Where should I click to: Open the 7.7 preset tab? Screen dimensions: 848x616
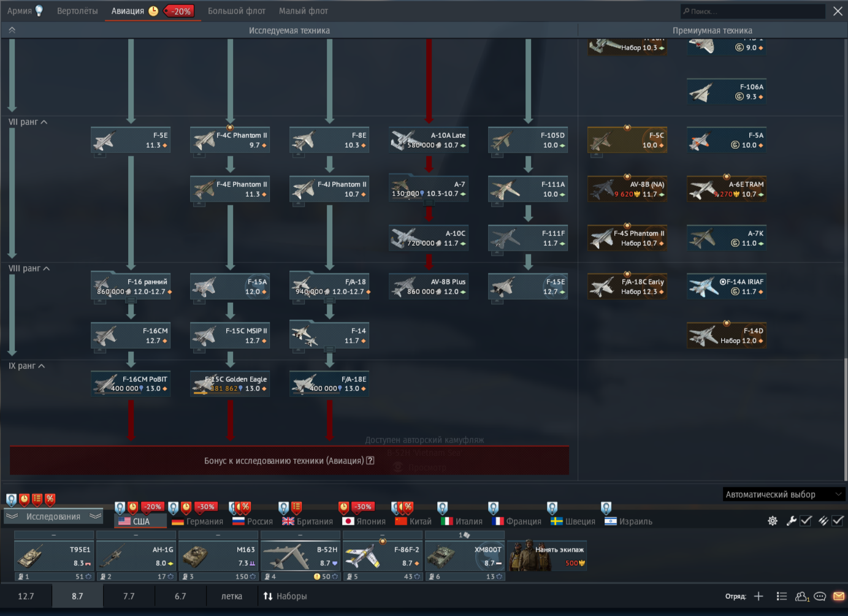[129, 596]
